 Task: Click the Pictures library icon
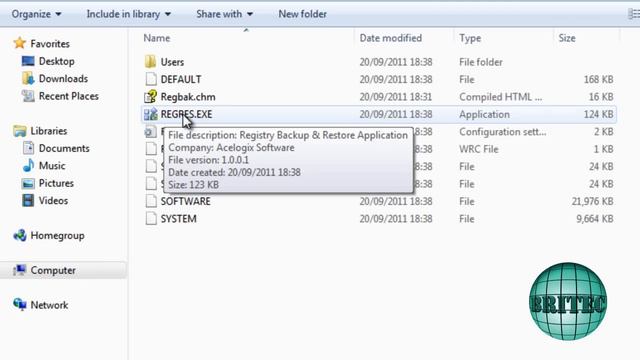(x=28, y=183)
